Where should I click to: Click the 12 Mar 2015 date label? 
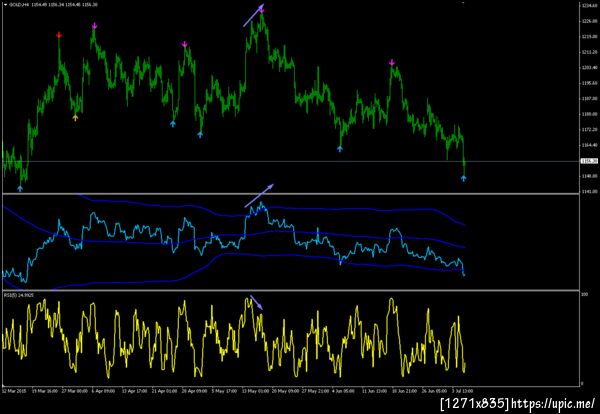[x=12, y=391]
